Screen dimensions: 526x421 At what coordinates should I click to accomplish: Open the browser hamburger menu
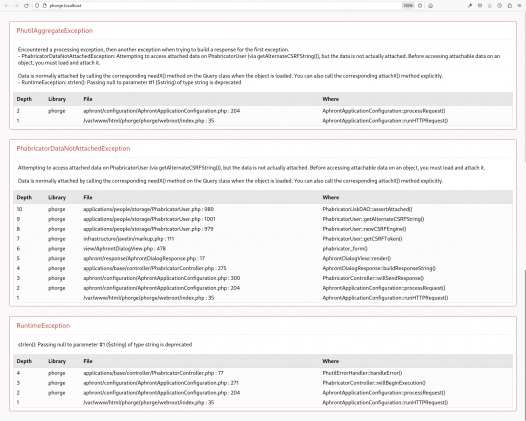[519, 6]
